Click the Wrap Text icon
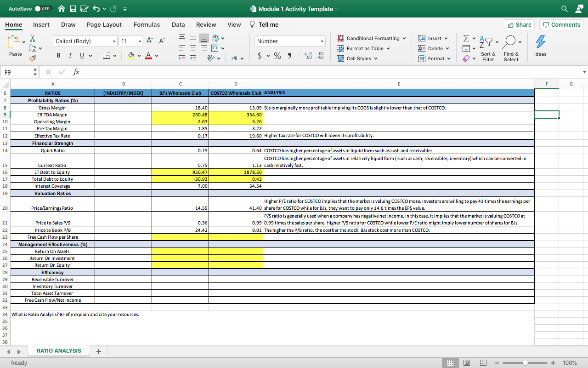The width and height of the screenshot is (588, 368). pos(215,38)
